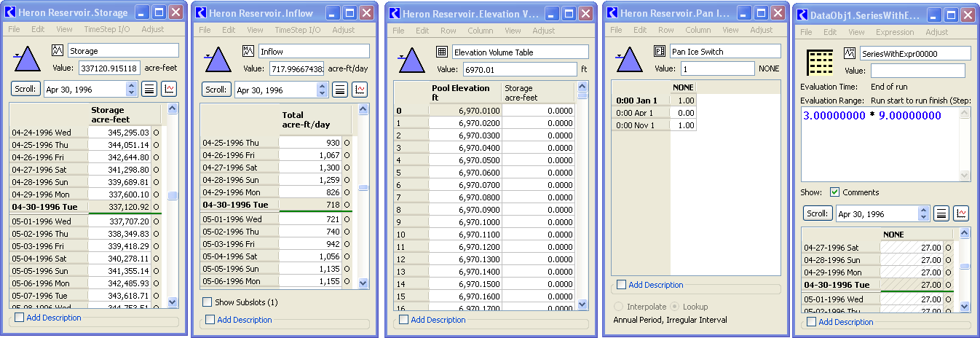Screen dimensions: 980x338
Task: Click the series slot icon beside Storage name field
Action: (x=58, y=50)
